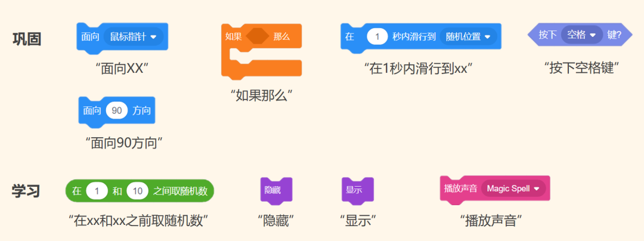644x241 pixels.
Task: Click the caption “在1秒内滑行到xx”
Action: coord(419,68)
